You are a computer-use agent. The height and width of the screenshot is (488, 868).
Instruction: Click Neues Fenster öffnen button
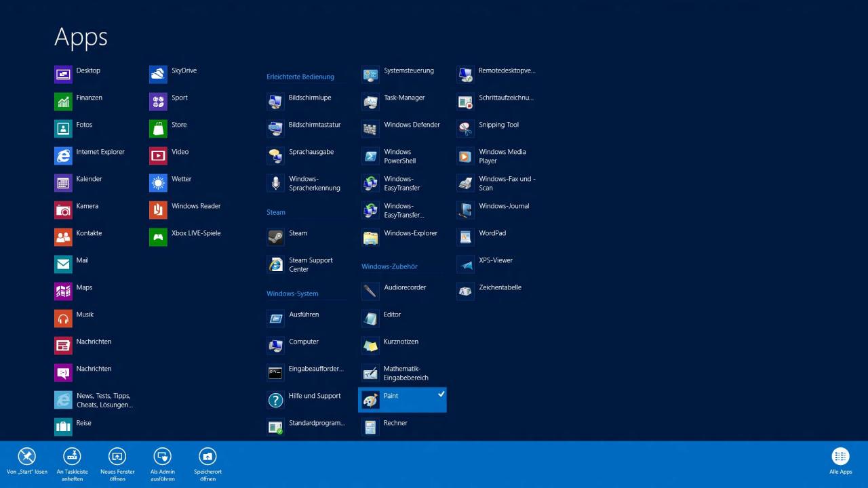click(x=117, y=464)
